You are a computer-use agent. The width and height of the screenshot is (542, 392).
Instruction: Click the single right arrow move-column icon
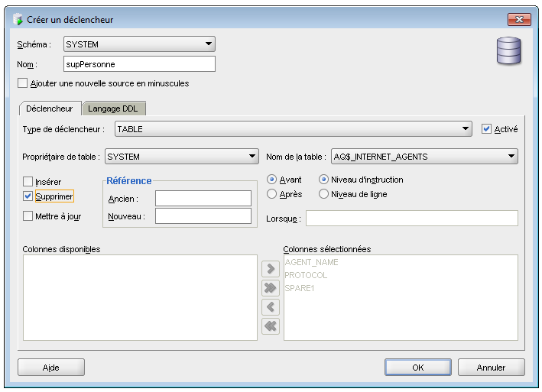click(270, 269)
